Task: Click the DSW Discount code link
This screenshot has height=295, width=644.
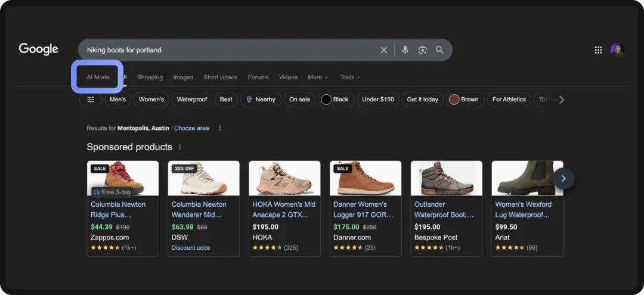Action: pos(191,248)
